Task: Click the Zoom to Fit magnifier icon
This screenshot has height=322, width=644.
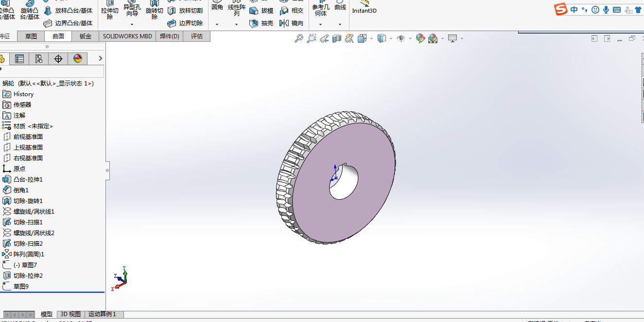Action: pyautogui.click(x=299, y=38)
